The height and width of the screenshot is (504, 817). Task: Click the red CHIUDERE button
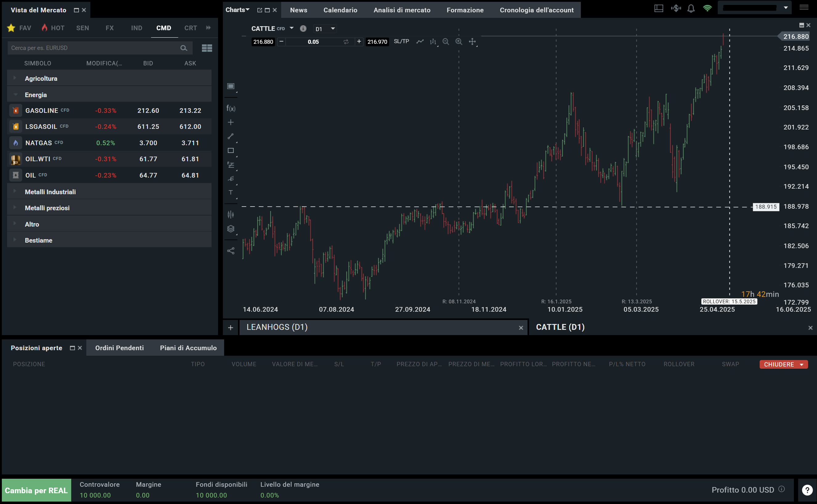(779, 364)
